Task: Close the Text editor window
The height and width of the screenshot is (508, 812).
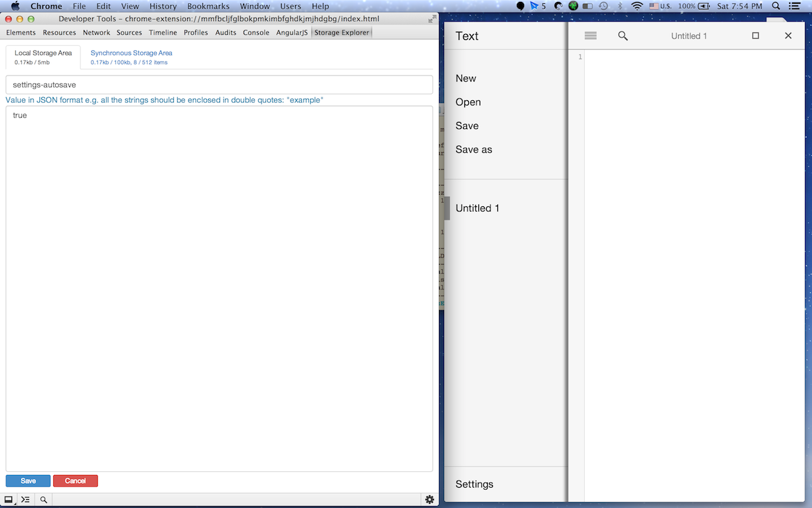Action: [789, 36]
